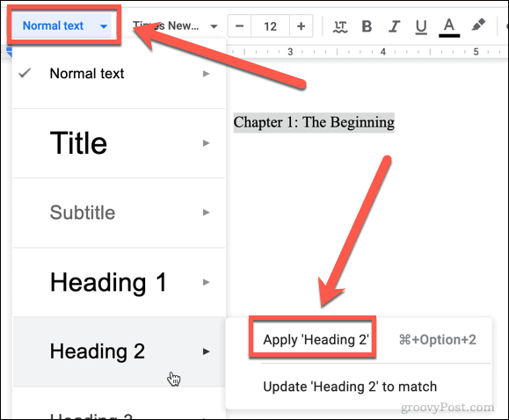Image resolution: width=509 pixels, height=420 pixels.
Task: Select the highlight color pen icon
Action: (478, 25)
